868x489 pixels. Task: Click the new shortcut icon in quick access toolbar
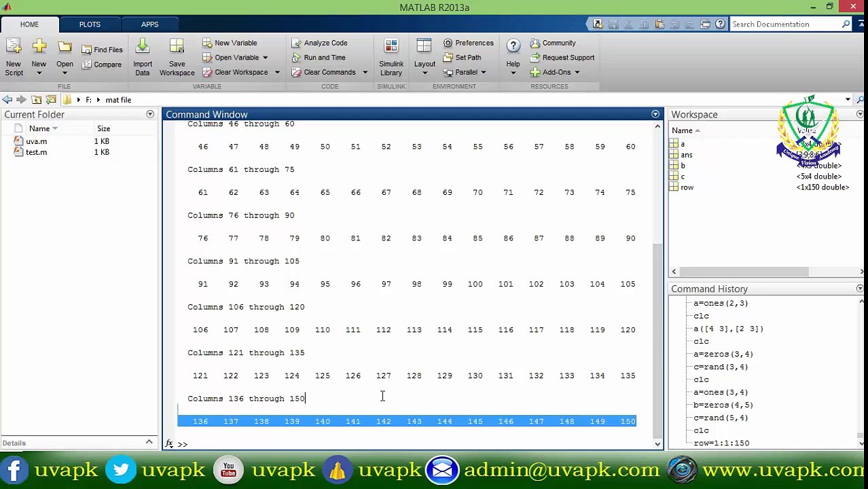click(x=598, y=24)
